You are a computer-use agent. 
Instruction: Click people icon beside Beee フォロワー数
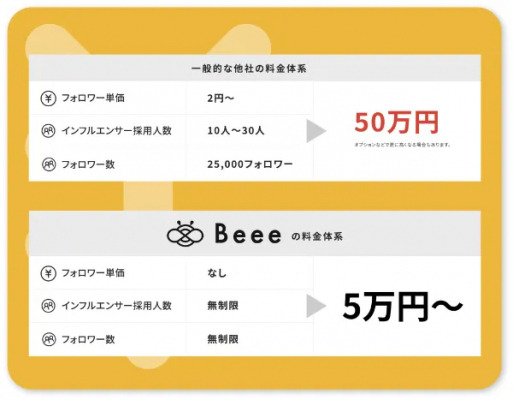click(x=48, y=339)
